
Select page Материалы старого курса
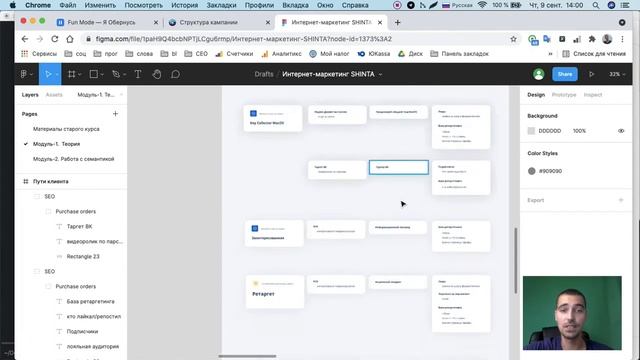pyautogui.click(x=66, y=129)
